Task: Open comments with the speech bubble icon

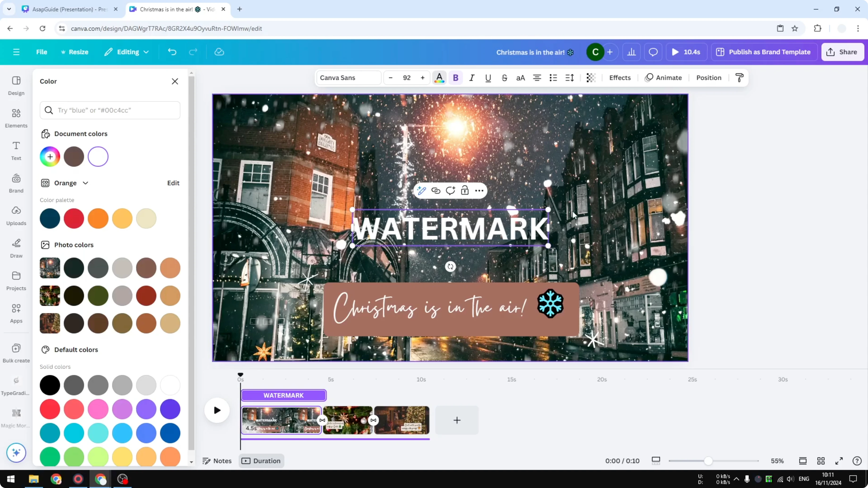Action: (x=653, y=52)
